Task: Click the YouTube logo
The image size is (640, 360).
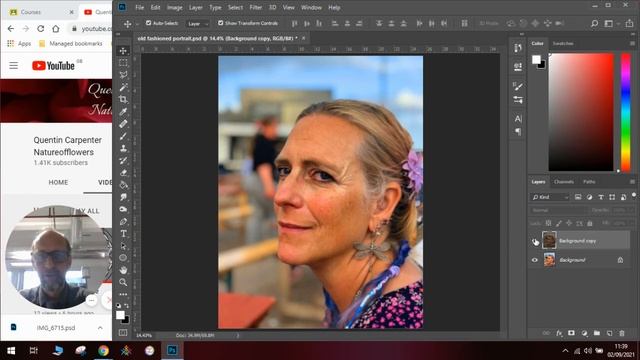Action: click(53, 65)
